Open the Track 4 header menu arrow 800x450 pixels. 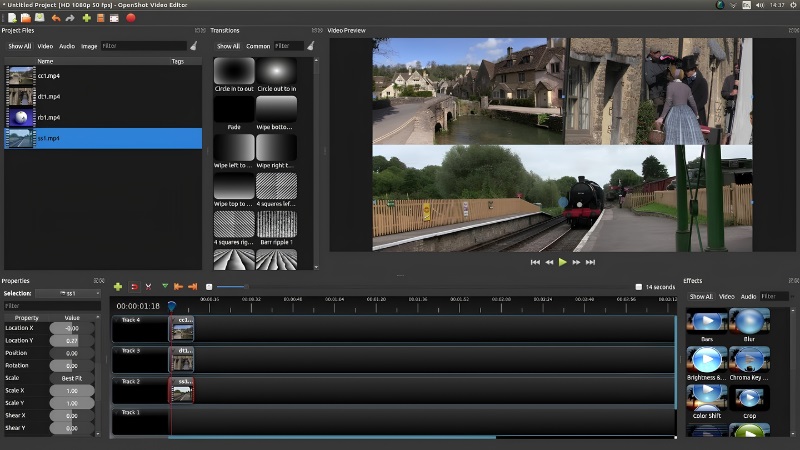point(117,320)
